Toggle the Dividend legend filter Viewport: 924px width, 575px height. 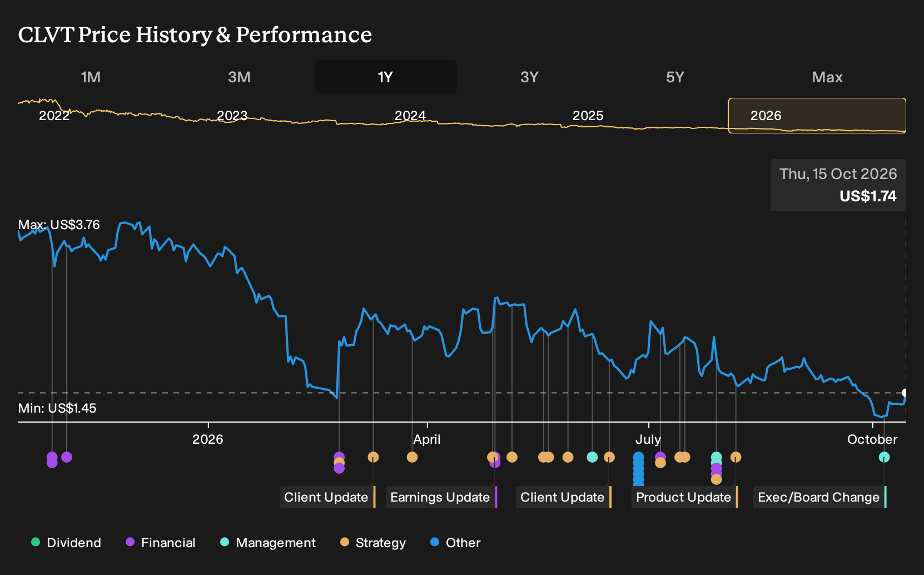click(x=66, y=542)
